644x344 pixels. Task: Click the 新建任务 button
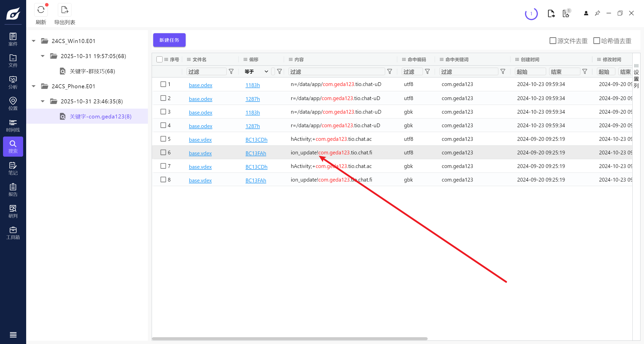point(169,40)
